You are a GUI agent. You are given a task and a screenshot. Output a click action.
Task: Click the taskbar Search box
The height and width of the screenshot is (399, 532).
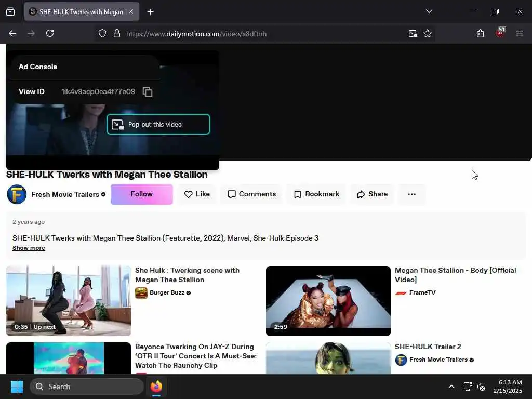87,387
